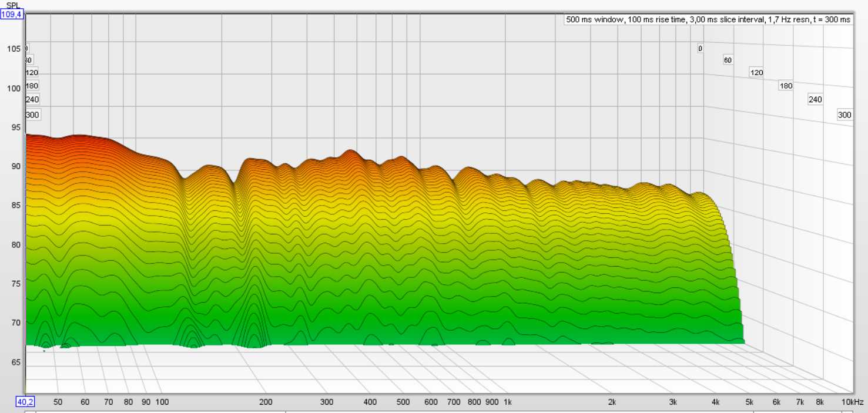Click the 1k frequency axis label
This screenshot has width=868, height=413.
(x=508, y=402)
